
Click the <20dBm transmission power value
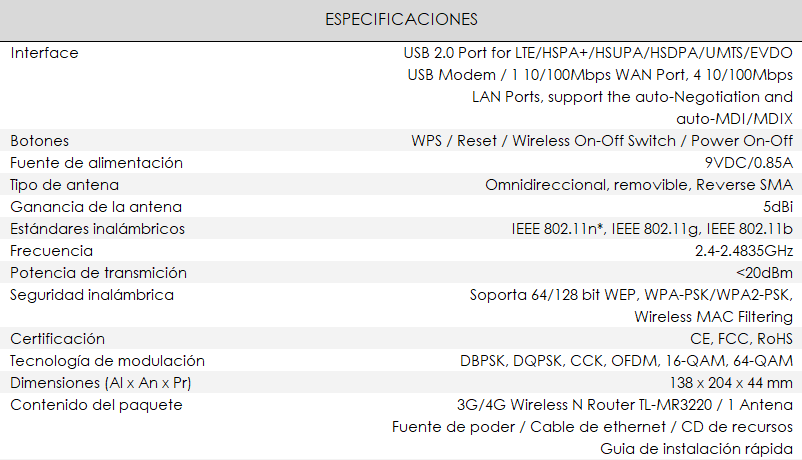(x=765, y=273)
